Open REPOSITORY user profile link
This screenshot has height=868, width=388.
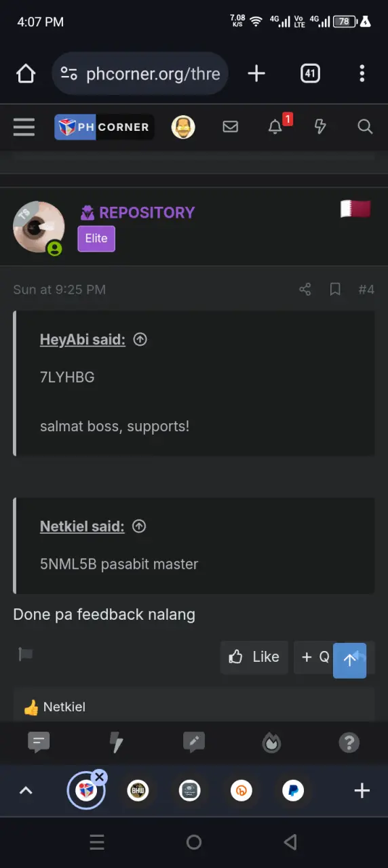147,212
